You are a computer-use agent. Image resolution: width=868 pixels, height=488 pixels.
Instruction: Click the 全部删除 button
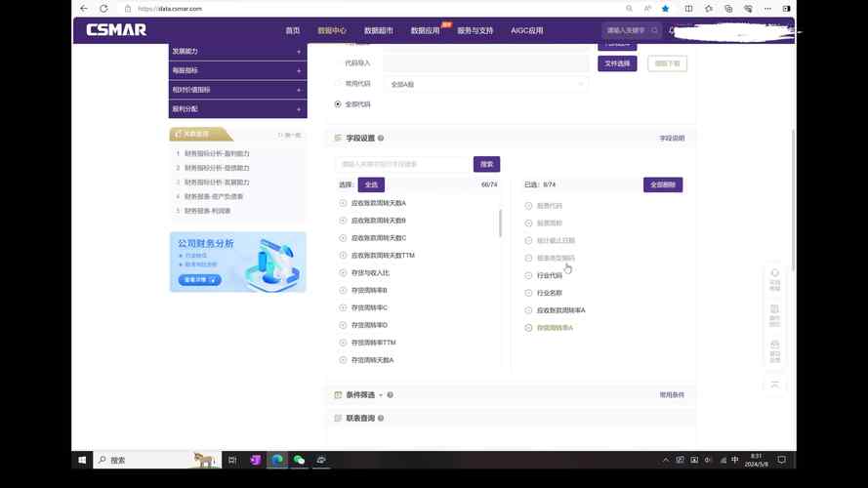663,184
